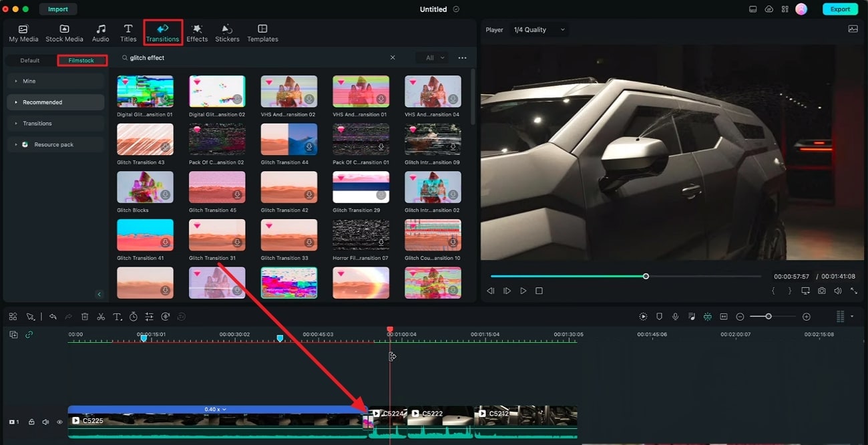Click the Delete trash icon in timeline toolbar
The height and width of the screenshot is (445, 868).
[85, 317]
